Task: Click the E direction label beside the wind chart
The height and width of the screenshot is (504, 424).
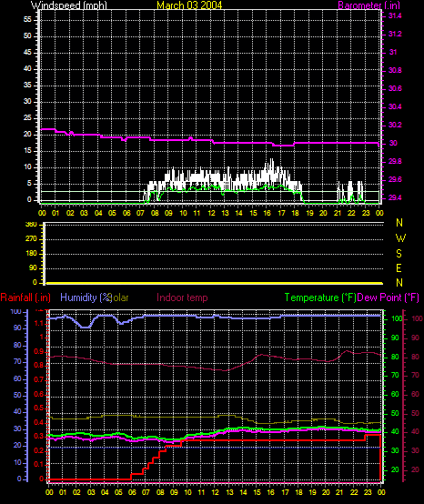Action: point(399,268)
